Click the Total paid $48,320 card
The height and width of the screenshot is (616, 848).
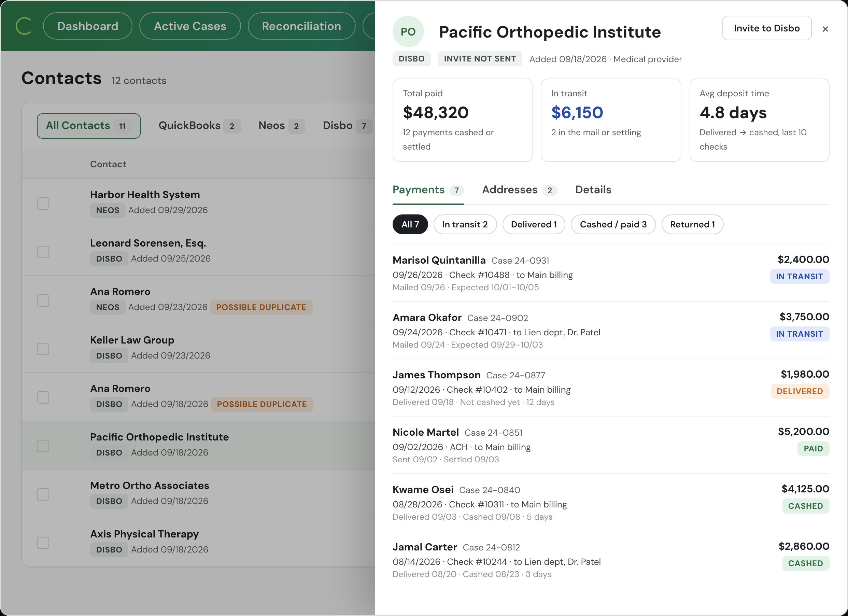pyautogui.click(x=462, y=120)
